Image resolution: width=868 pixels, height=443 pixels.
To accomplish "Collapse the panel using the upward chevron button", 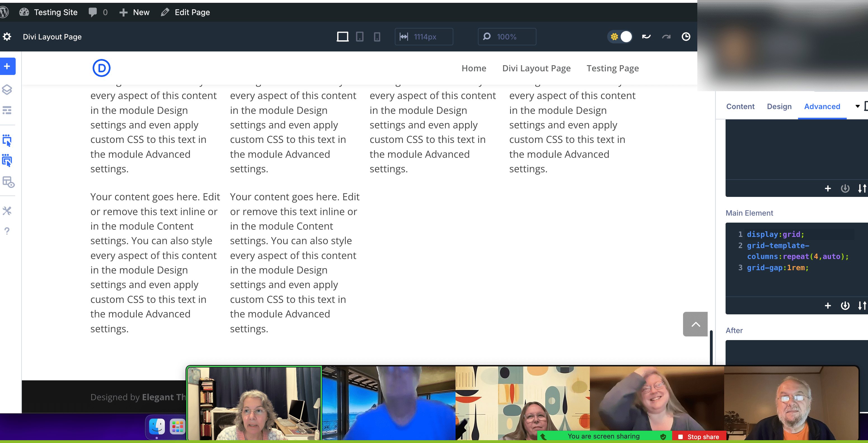I will point(695,324).
